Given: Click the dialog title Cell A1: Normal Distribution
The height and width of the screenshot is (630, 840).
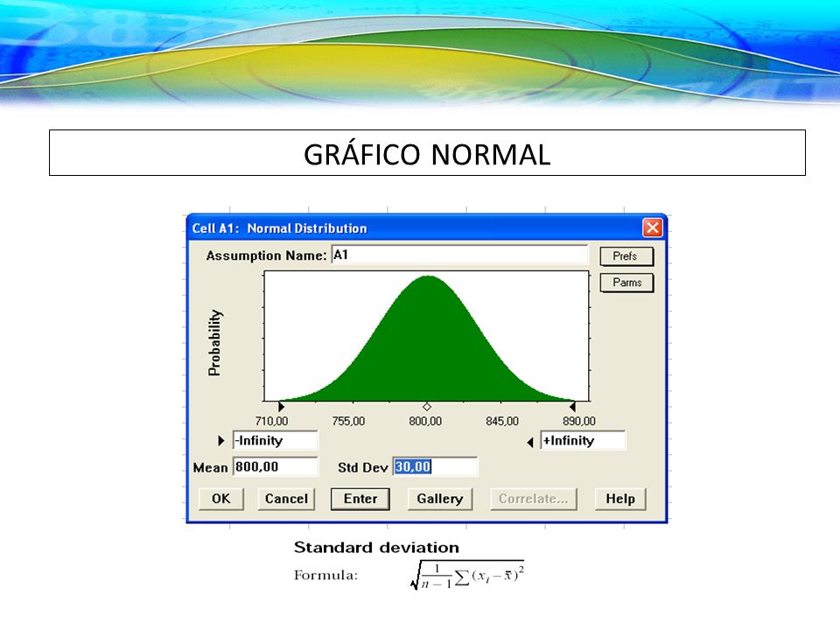Looking at the screenshot, I should point(280,228).
